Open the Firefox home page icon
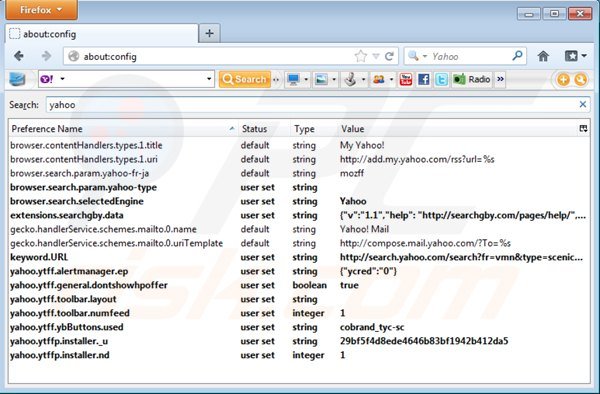 click(543, 56)
